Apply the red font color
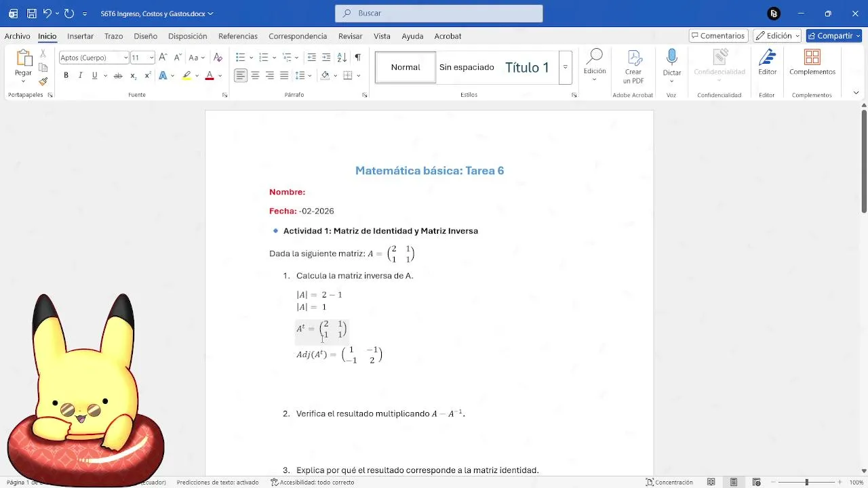Image resolution: width=868 pixels, height=488 pixels. tap(210, 76)
